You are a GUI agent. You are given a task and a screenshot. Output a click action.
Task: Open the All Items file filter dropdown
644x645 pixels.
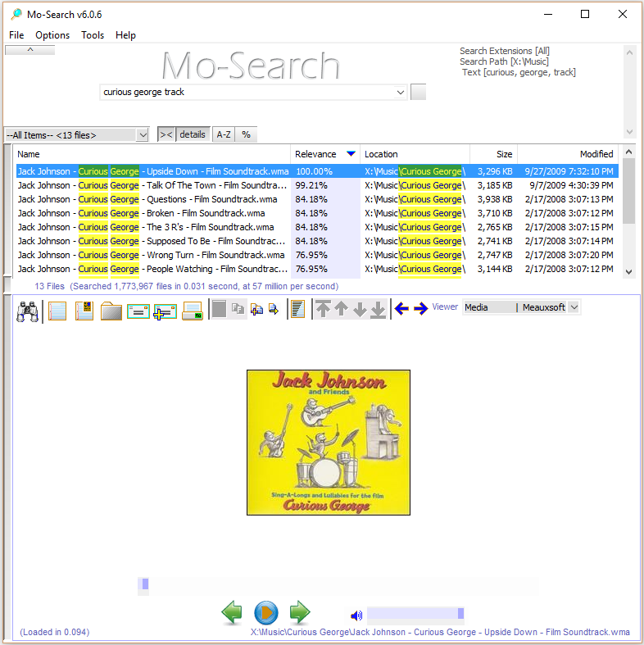(x=143, y=135)
